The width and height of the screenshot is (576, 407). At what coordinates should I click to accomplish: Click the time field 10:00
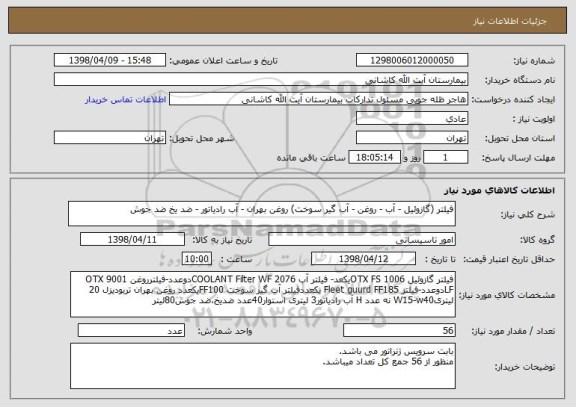[x=197, y=259]
